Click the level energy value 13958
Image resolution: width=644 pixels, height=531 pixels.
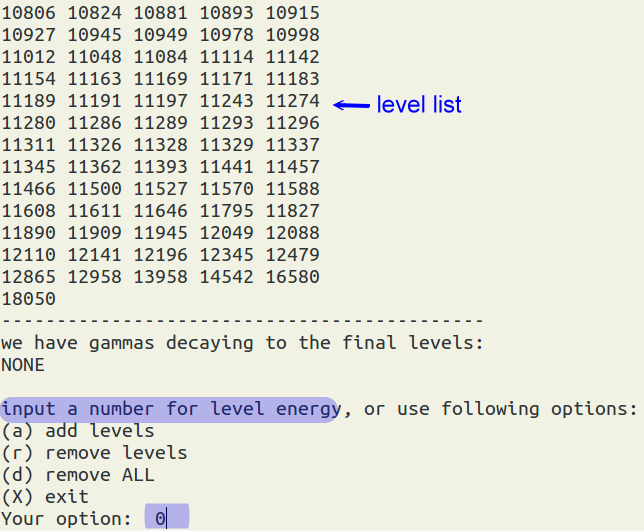point(161,277)
